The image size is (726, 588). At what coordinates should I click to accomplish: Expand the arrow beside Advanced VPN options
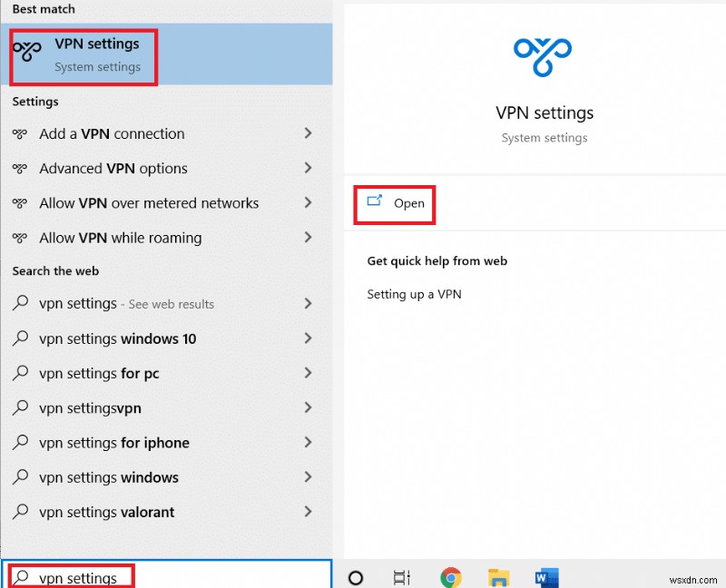(x=310, y=168)
